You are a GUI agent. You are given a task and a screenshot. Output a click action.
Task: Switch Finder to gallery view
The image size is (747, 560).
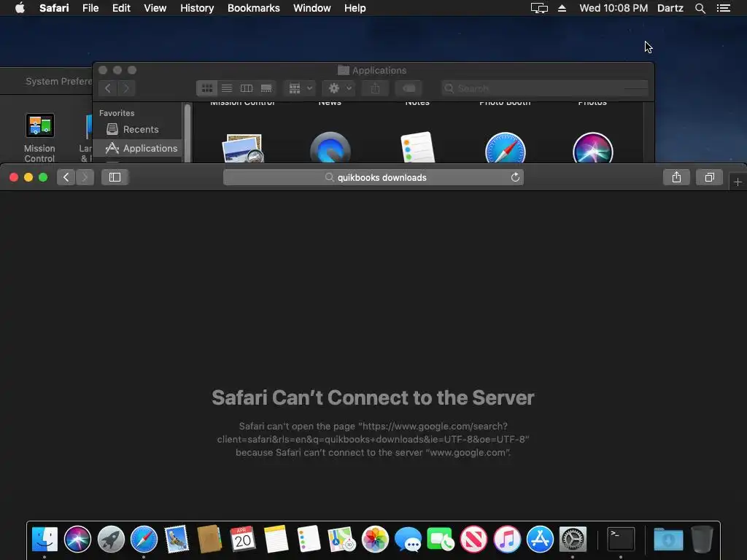[x=266, y=88]
